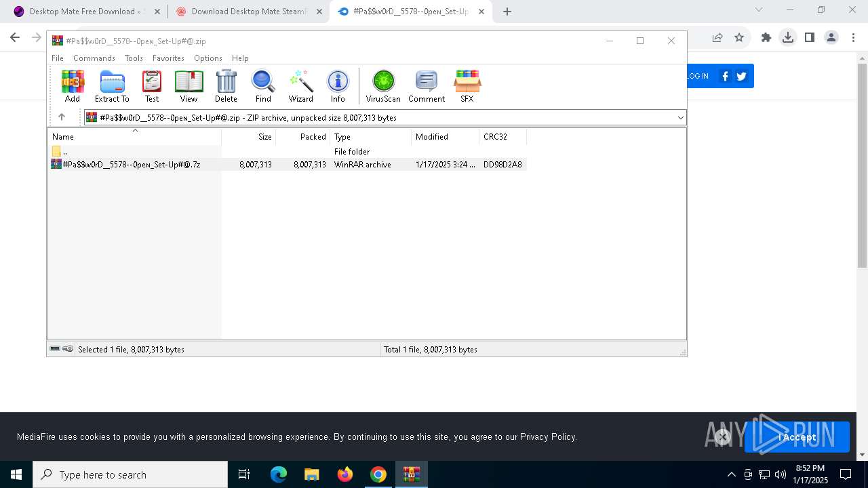
Task: Click the Windows search box
Action: (130, 474)
